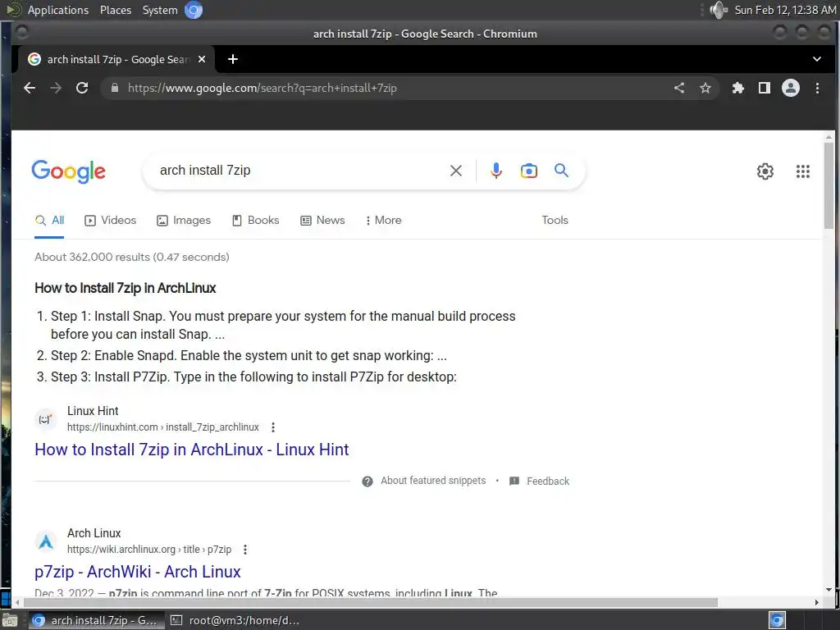
Task: Click the Google logo
Action: pos(69,171)
